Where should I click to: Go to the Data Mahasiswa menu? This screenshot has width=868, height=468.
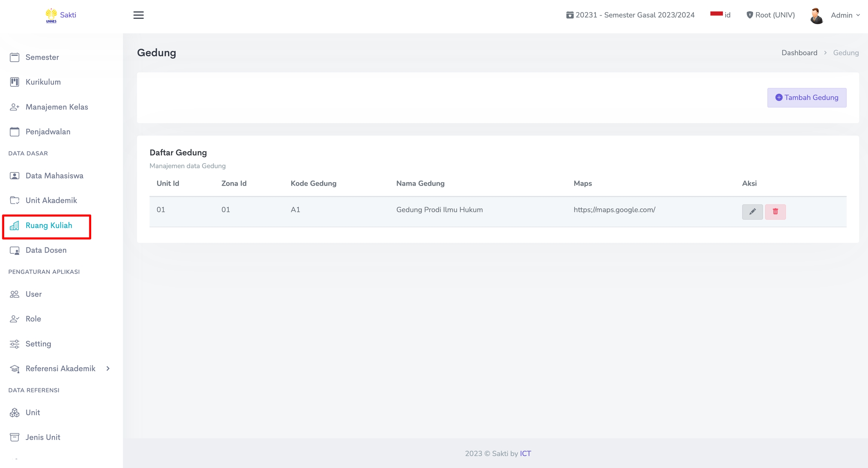tap(54, 176)
